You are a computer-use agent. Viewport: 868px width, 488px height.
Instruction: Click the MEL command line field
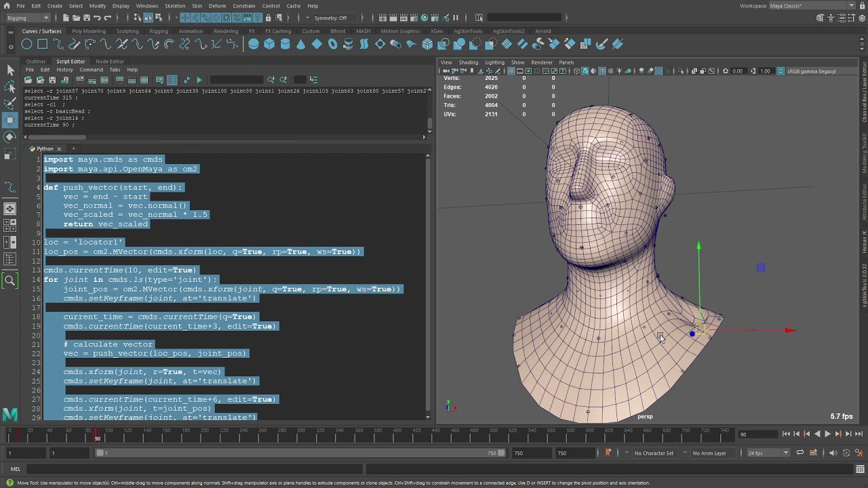point(194,469)
